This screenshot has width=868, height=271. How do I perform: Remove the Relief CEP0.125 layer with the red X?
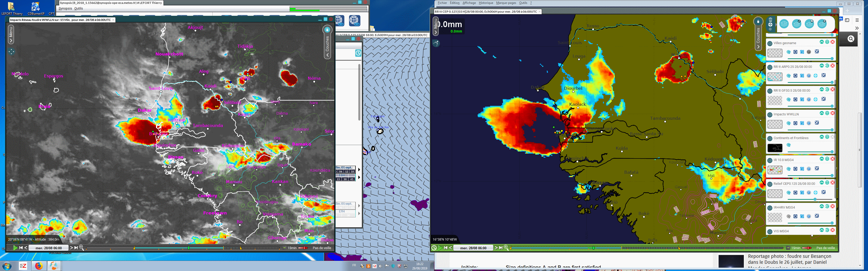pos(833,182)
